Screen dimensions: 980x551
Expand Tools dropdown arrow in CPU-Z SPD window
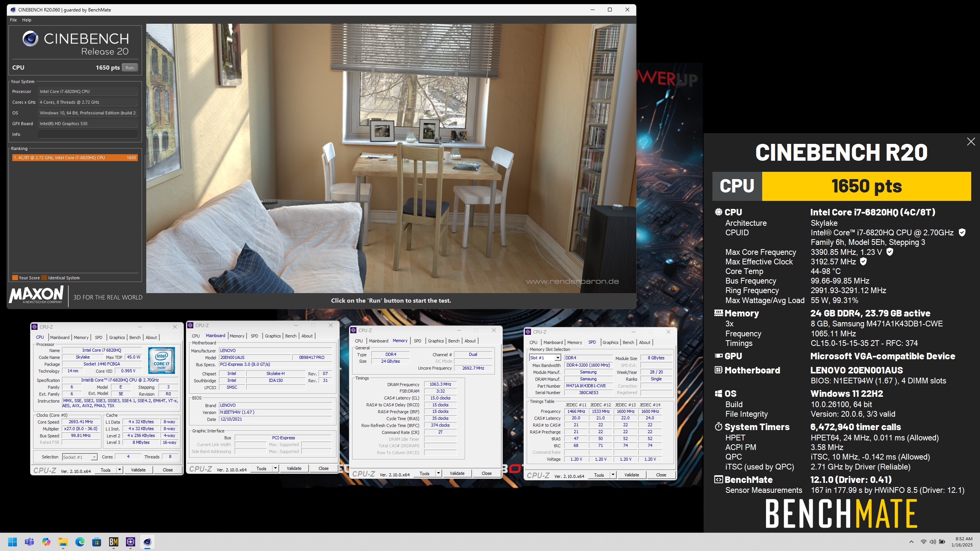(x=613, y=475)
